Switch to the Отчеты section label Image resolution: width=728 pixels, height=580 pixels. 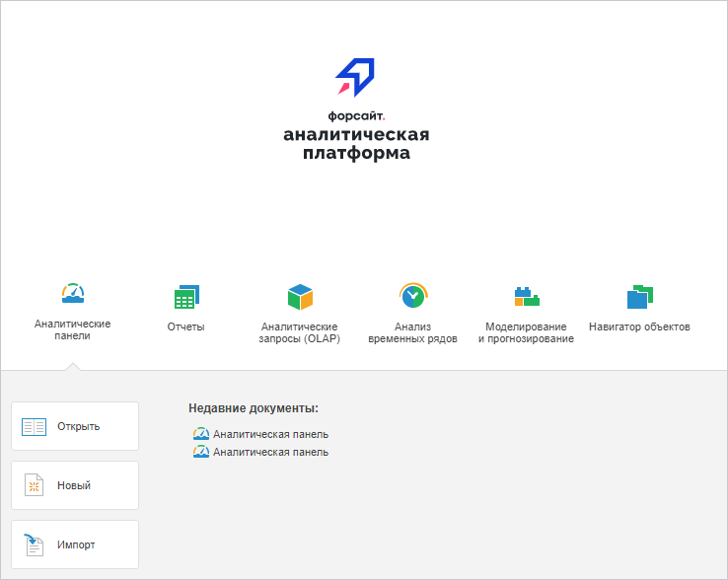[x=185, y=326]
